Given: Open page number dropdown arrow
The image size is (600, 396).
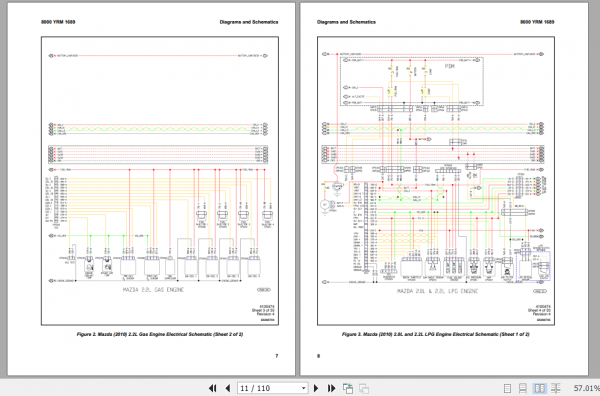Looking at the screenshot, I should point(303,388).
